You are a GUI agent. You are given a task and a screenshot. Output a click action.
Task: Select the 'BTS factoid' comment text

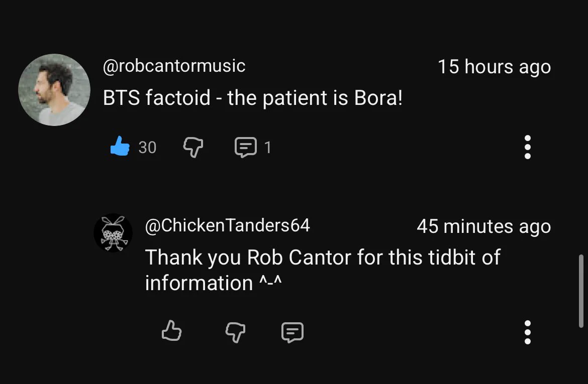[x=253, y=98]
